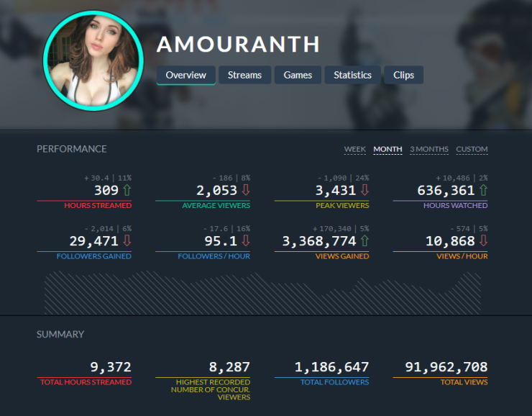This screenshot has height=416, width=532.
Task: Click the green up arrow beside 3,368,774
Action: click(364, 241)
